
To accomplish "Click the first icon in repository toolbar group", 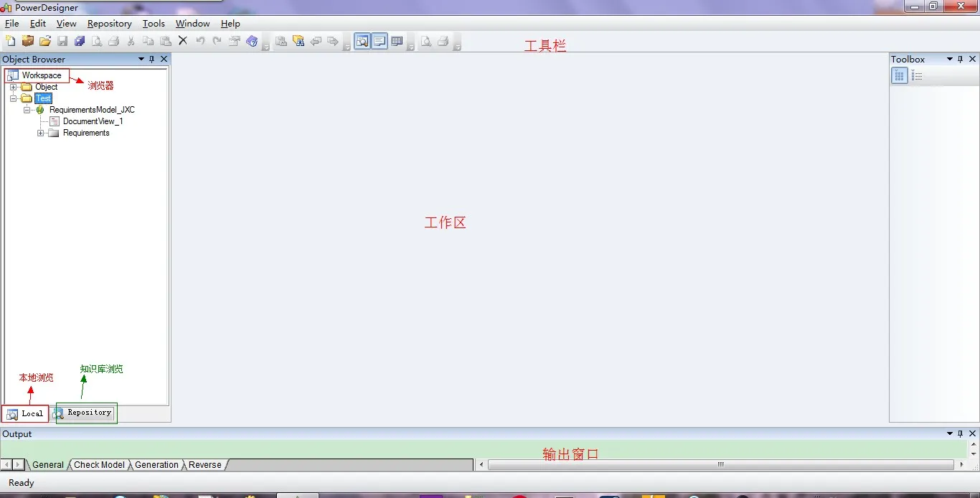I will point(281,41).
